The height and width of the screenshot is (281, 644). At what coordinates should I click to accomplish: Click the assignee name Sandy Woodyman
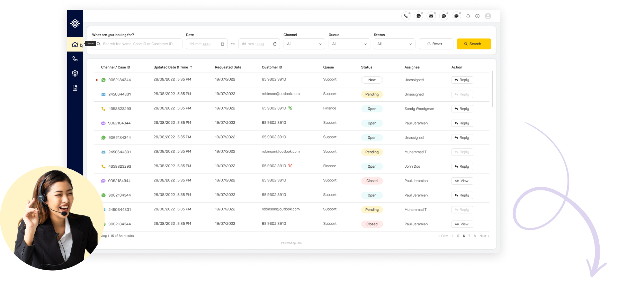tap(419, 109)
